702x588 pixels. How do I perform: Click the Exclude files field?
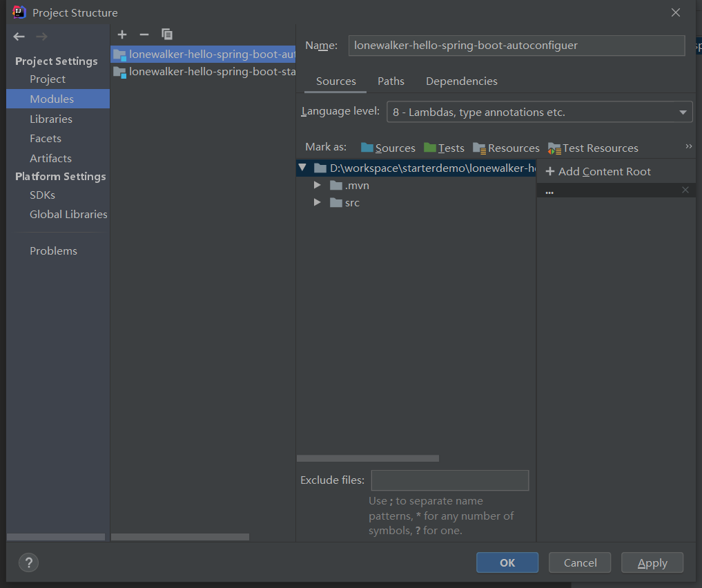coord(450,480)
